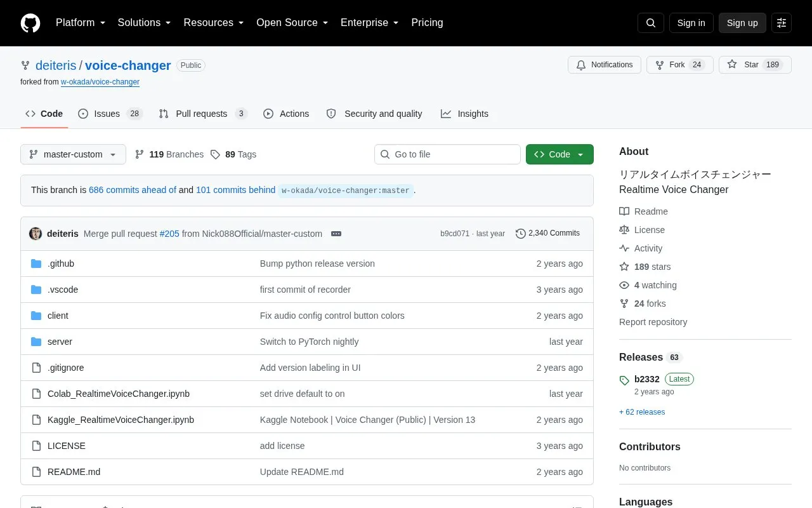Open Colab_RealtimeVoiceChanger.ipynb file

(x=119, y=394)
